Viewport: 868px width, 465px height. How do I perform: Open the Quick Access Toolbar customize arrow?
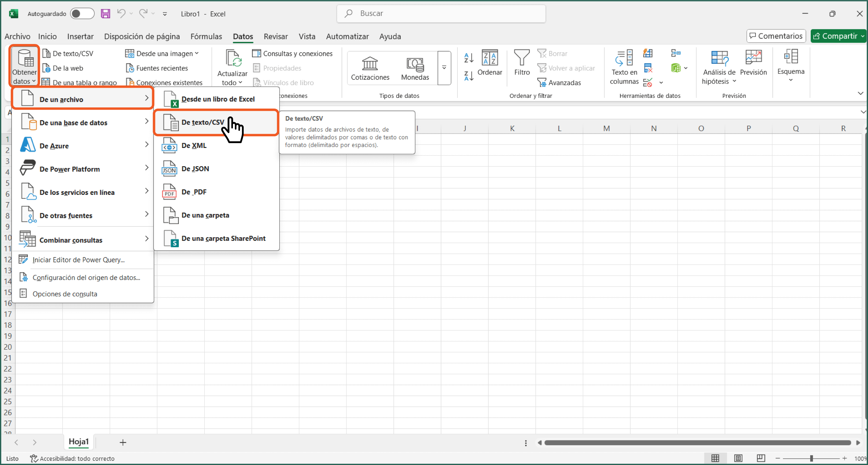click(x=165, y=14)
